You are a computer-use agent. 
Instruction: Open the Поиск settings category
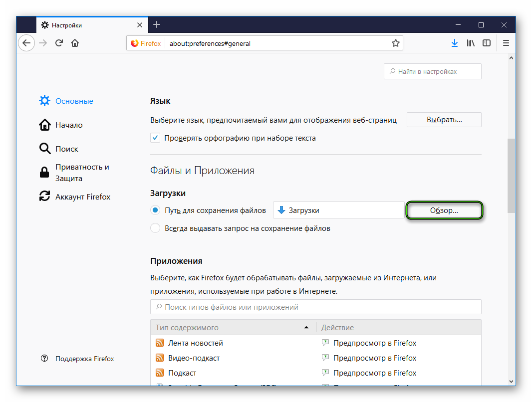pyautogui.click(x=59, y=149)
